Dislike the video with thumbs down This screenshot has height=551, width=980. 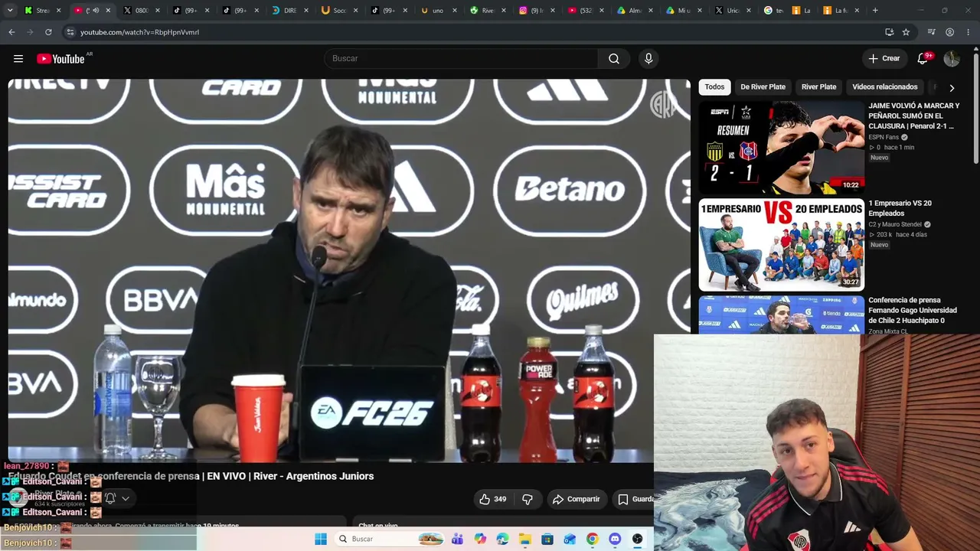[x=528, y=499]
